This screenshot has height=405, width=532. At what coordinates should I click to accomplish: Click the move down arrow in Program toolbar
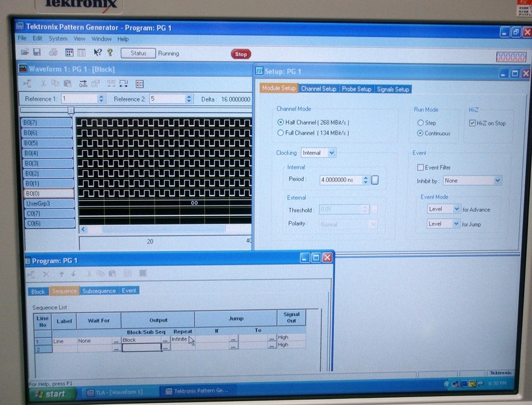click(x=73, y=274)
